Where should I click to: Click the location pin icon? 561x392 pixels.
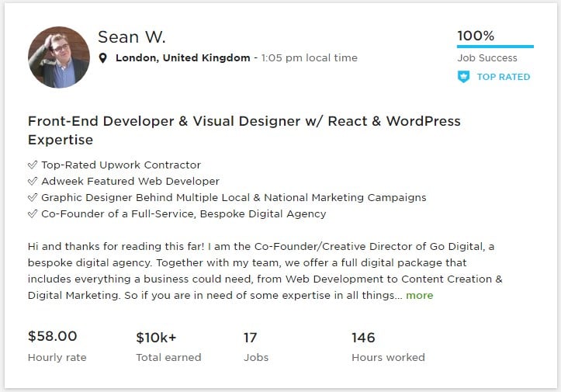coord(103,58)
